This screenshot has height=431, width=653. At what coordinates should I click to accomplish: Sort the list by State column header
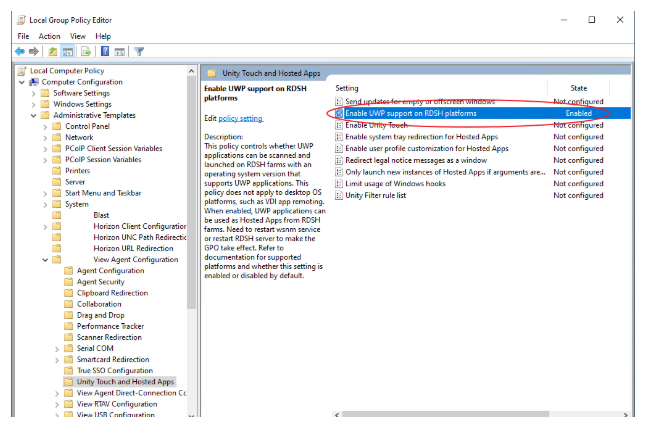click(578, 88)
